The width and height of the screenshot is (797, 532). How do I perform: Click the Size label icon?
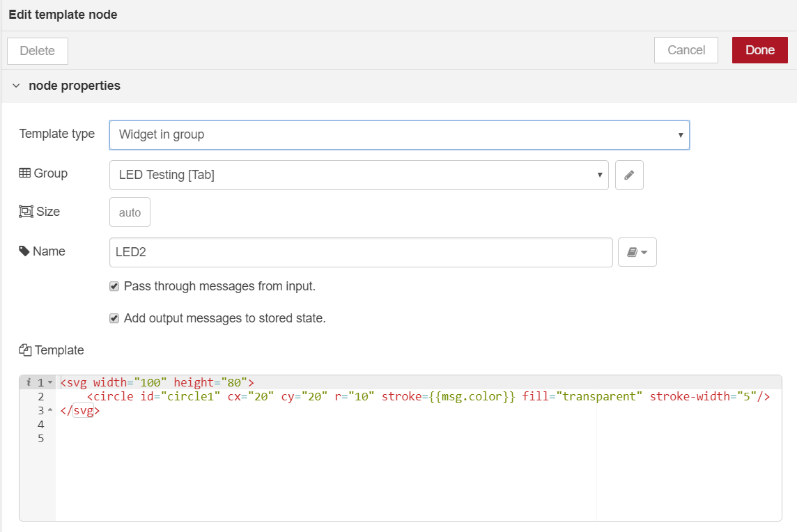pos(26,212)
